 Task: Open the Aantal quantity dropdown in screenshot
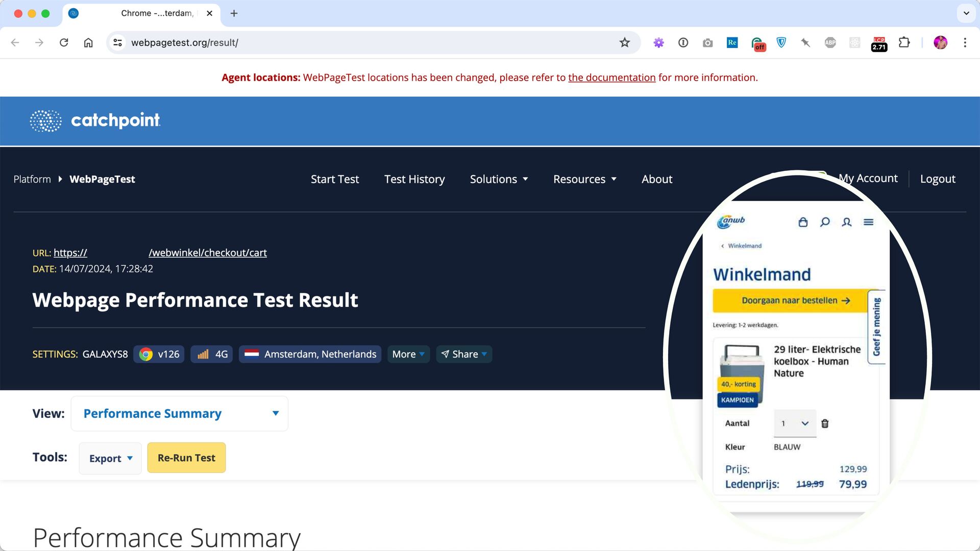pos(795,423)
